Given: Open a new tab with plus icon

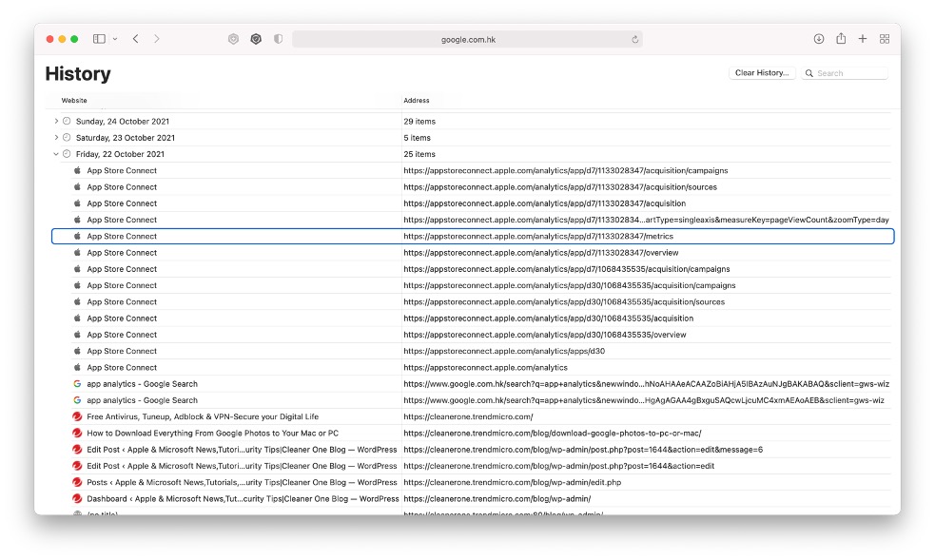Looking at the screenshot, I should tap(863, 39).
